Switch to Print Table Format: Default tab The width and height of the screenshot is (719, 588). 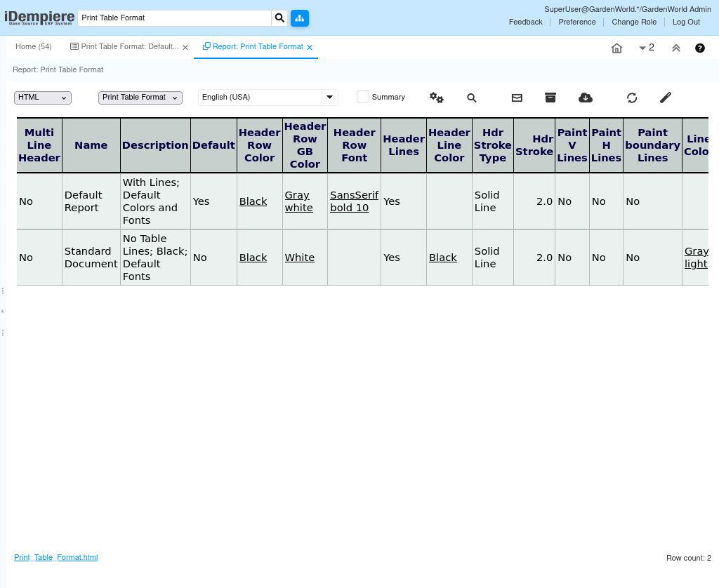[130, 47]
